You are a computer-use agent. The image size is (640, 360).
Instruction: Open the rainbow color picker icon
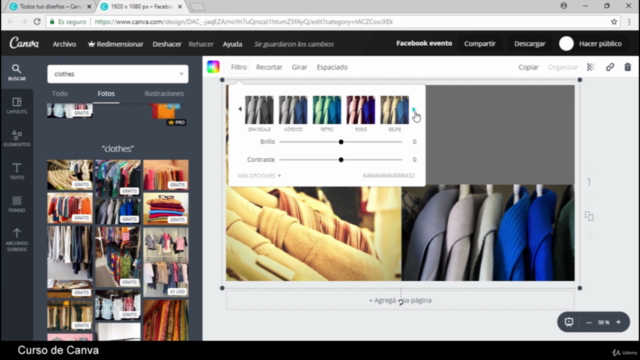pyautogui.click(x=213, y=67)
